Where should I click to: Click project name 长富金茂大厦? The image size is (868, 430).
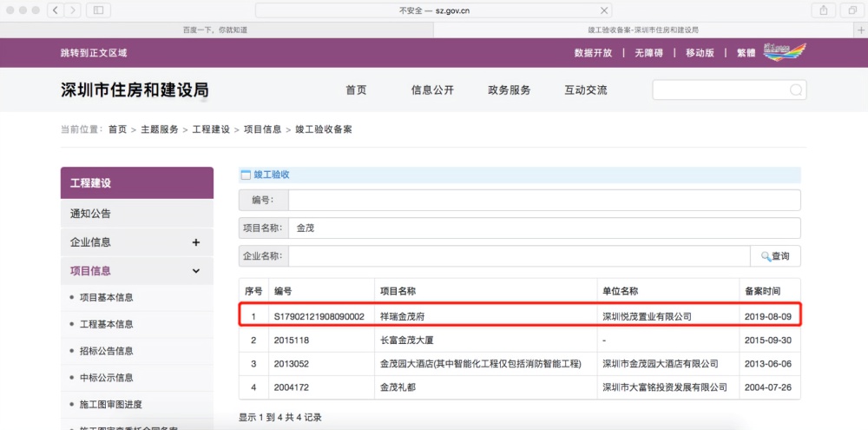click(x=407, y=341)
